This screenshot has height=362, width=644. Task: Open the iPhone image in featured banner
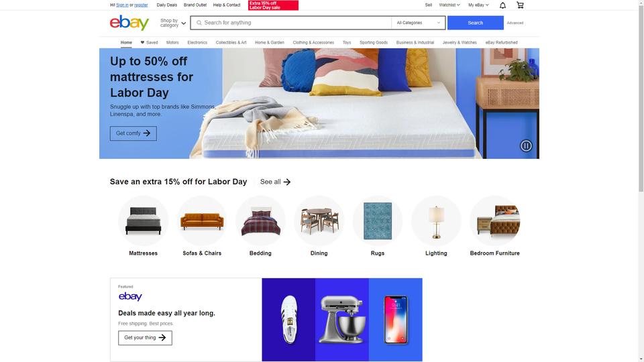(x=396, y=320)
